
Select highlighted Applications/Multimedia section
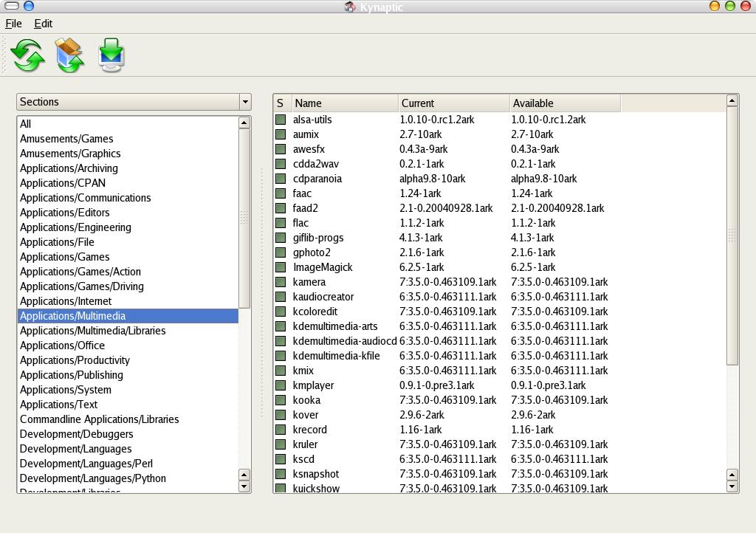pos(128,316)
